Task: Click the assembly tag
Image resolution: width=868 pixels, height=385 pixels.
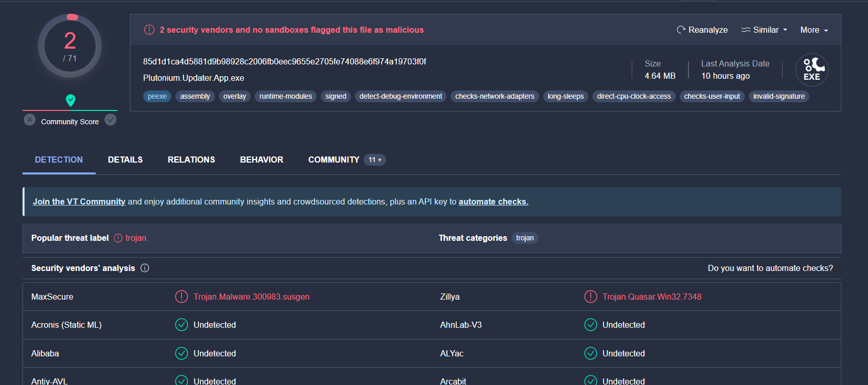Action: point(195,96)
